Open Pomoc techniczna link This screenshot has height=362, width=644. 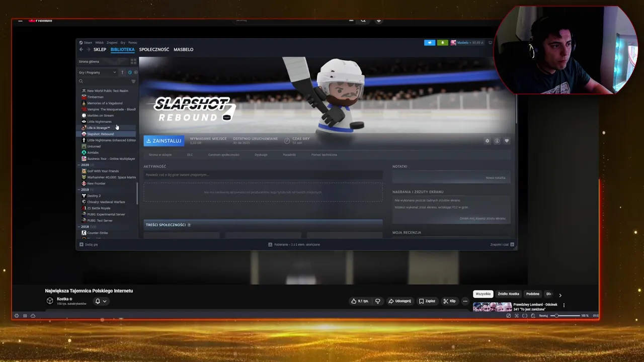[324, 155]
